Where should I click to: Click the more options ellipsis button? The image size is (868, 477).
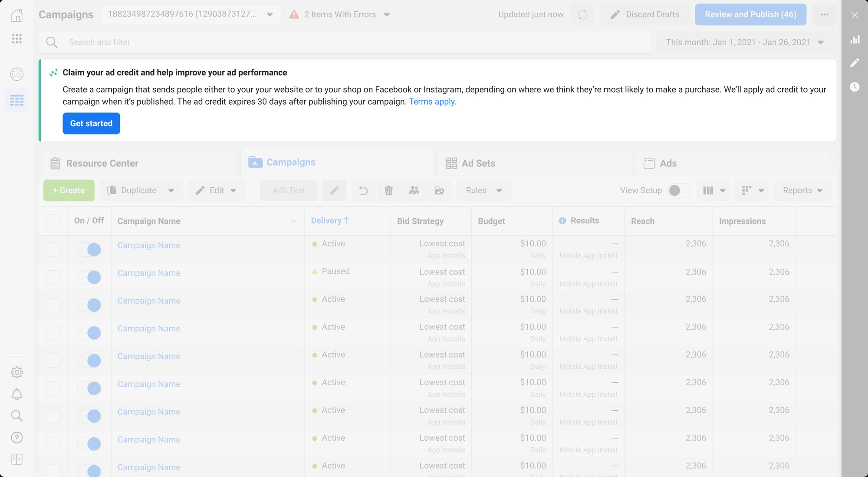(x=824, y=14)
